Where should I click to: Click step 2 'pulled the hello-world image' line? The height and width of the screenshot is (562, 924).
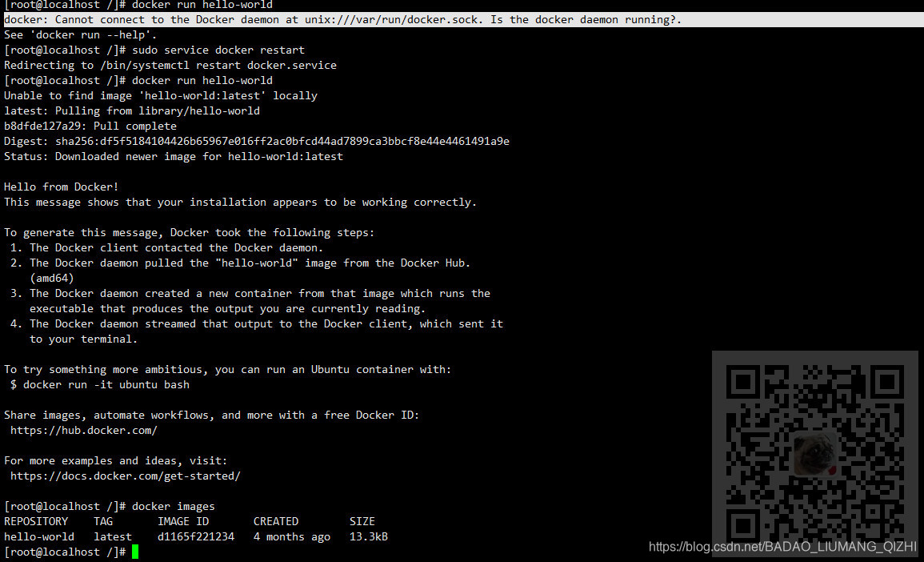click(241, 263)
